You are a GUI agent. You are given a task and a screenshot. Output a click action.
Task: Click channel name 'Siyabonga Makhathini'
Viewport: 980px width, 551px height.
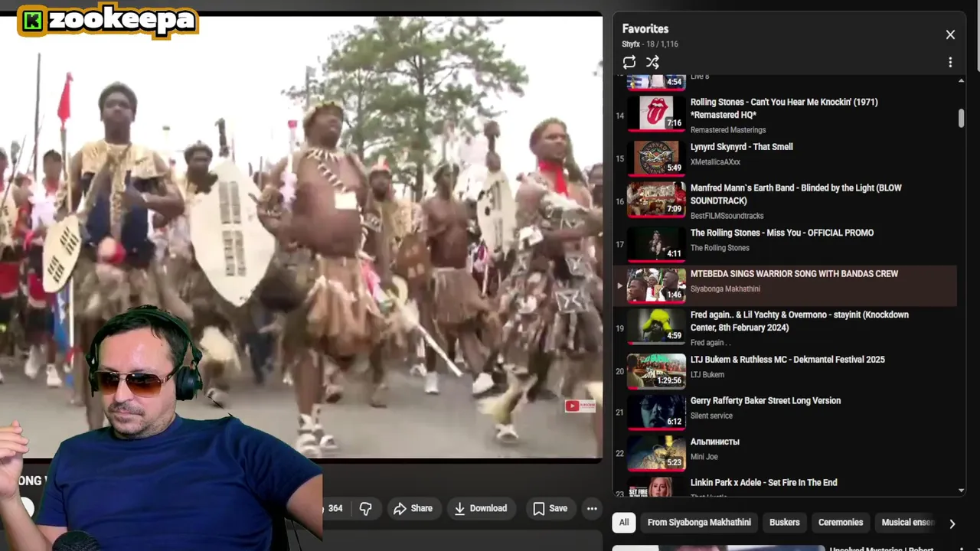click(725, 289)
